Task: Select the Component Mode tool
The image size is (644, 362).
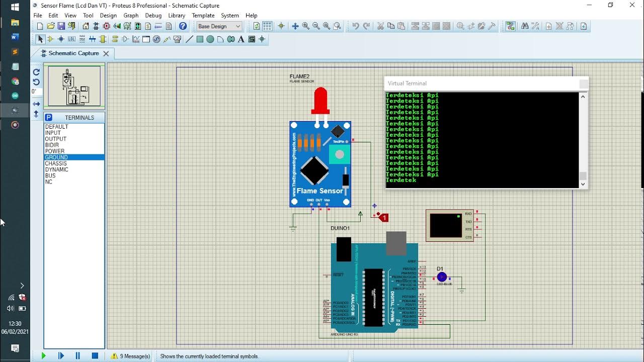Action: pyautogui.click(x=50, y=39)
